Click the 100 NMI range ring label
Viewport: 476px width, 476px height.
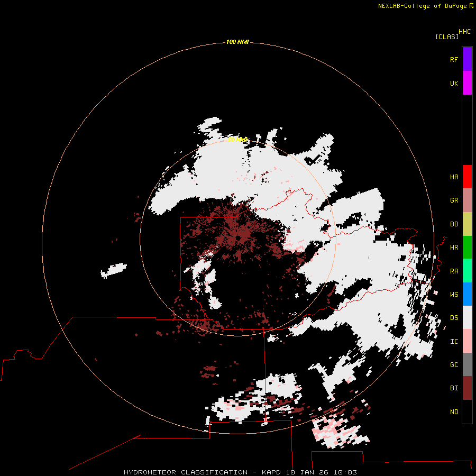point(237,42)
